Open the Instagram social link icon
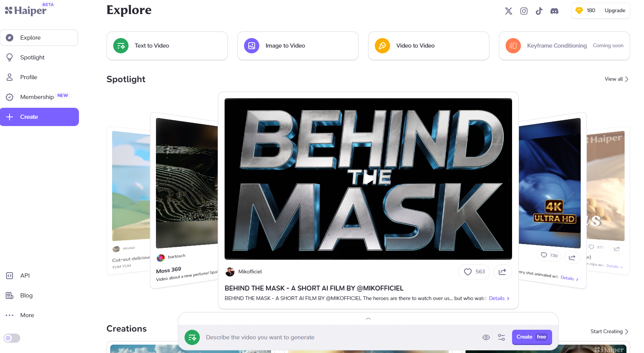The image size is (644, 353). click(524, 11)
